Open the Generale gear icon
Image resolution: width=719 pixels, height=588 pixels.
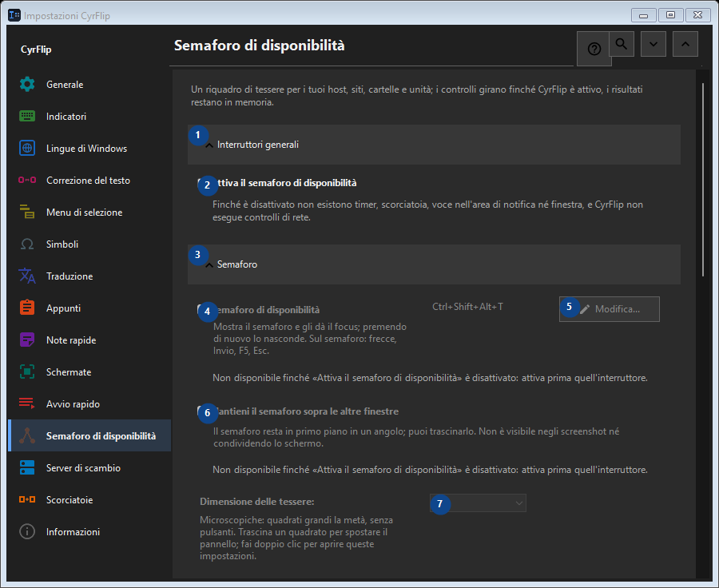(27, 85)
